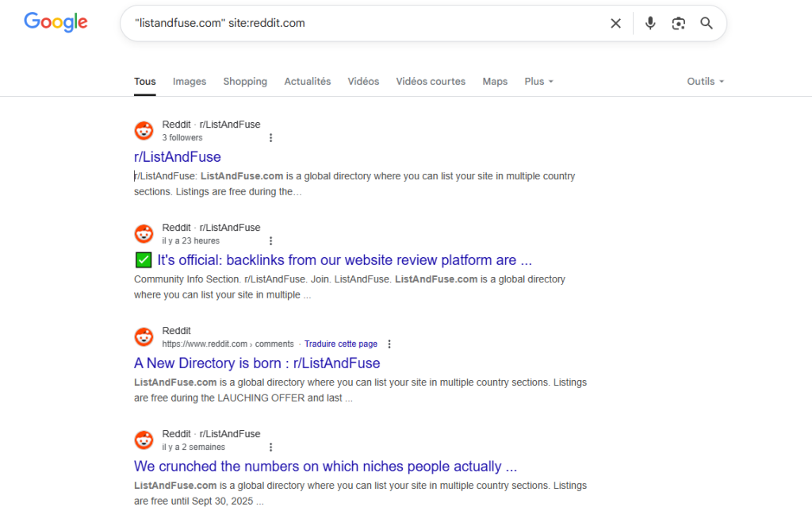
Task: Switch to Shopping tab
Action: [x=245, y=82]
